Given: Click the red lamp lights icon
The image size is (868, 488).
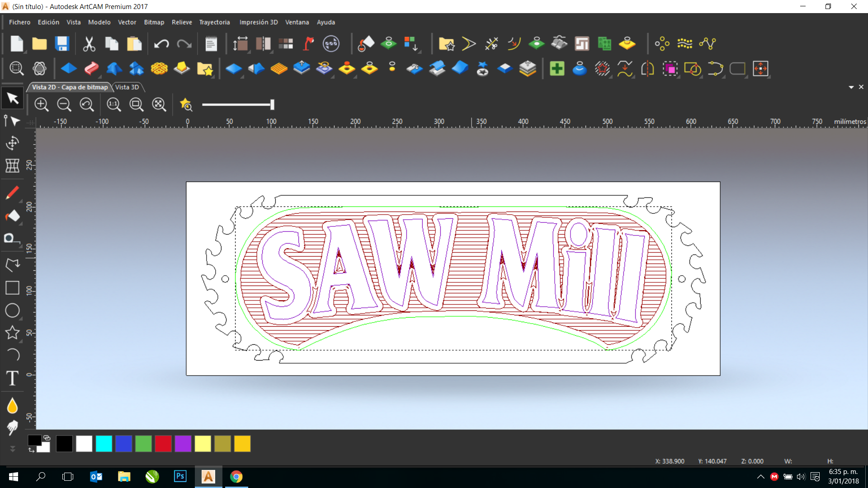Looking at the screenshot, I should coord(309,44).
